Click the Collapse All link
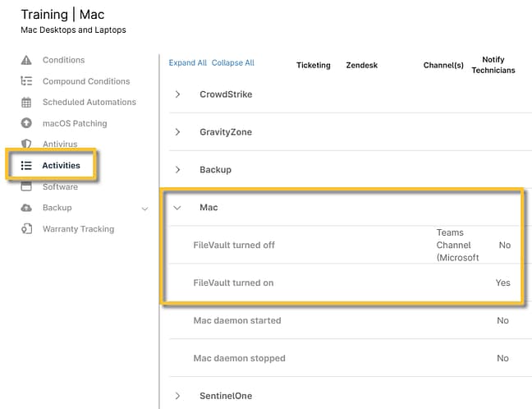This screenshot has height=409, width=532. pyautogui.click(x=233, y=63)
